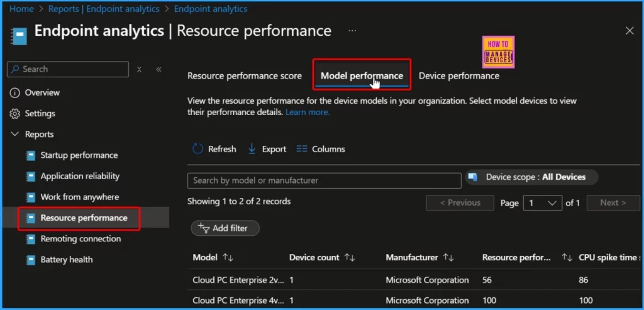Click the Remoting connection report icon
Screen dimensions: 644x310
pos(31,239)
